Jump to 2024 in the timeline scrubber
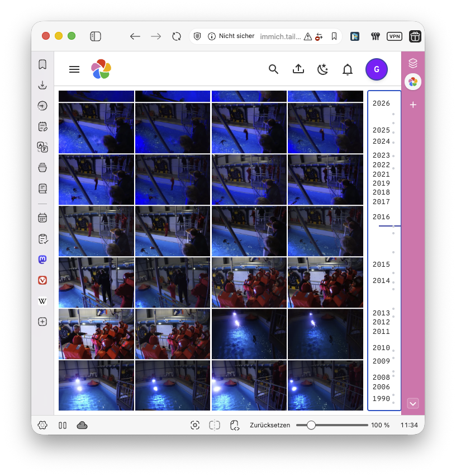Viewport: 456px width, 476px height. click(381, 142)
